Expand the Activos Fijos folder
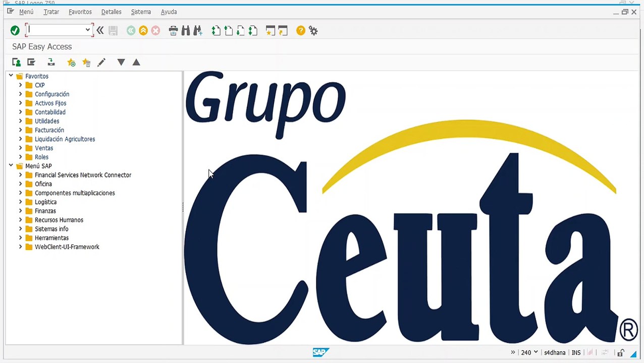Screen dimensions: 644x363 21,103
